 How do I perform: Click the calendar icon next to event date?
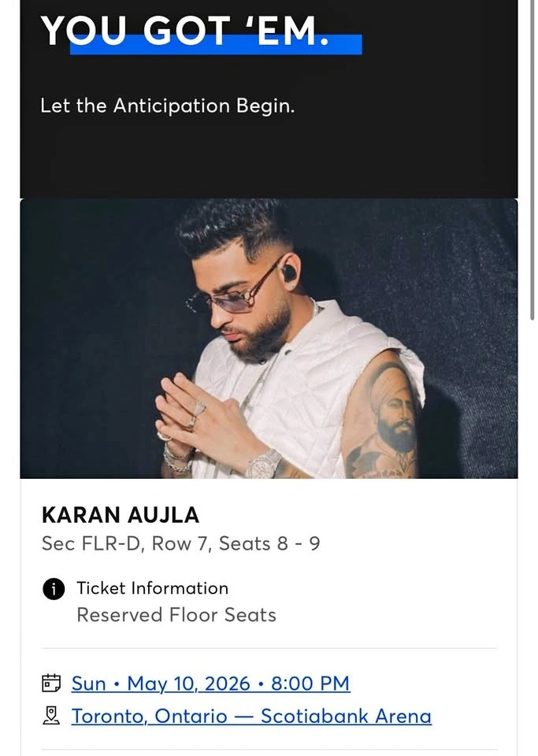[x=51, y=683]
